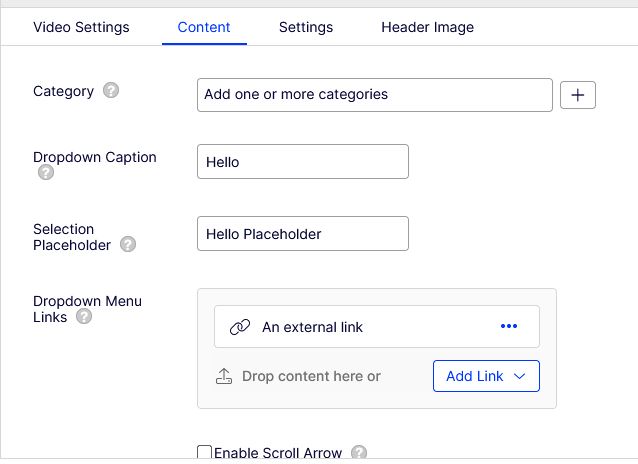The height and width of the screenshot is (464, 638).
Task: Open three-dot options for external link
Action: 509,326
